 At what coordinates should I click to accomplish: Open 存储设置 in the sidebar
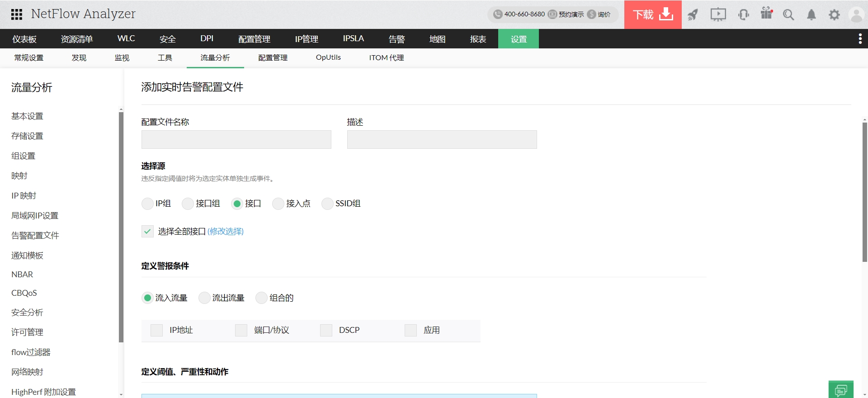(27, 136)
